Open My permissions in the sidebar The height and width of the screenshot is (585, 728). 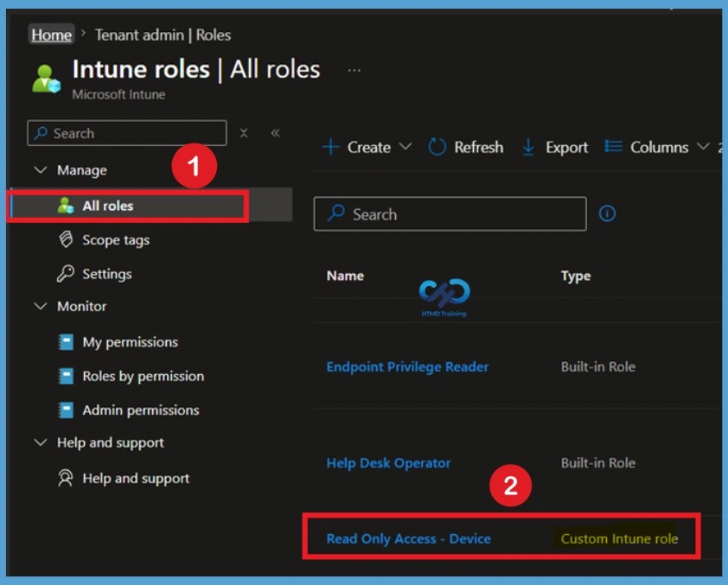pos(130,342)
